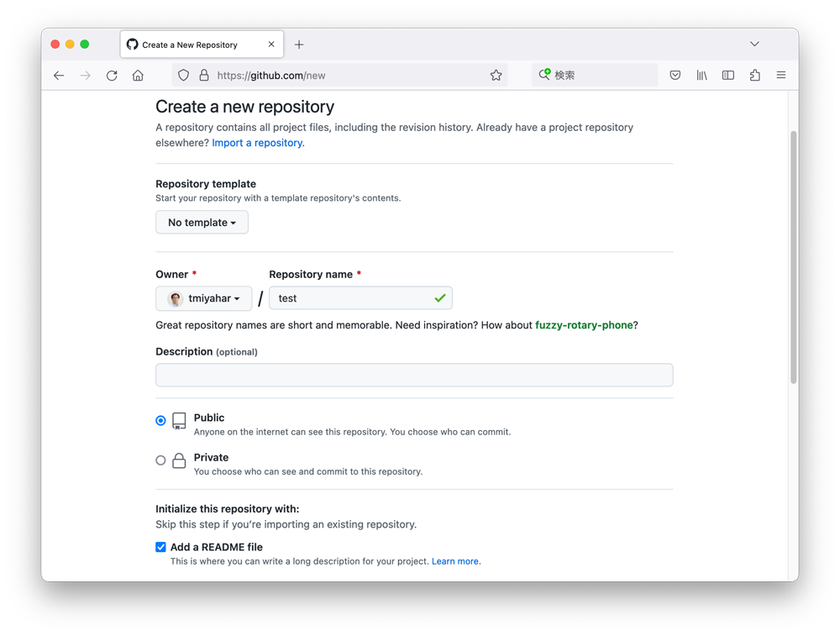Open the Owner tmiyahar dropdown
The width and height of the screenshot is (840, 636).
pos(203,298)
